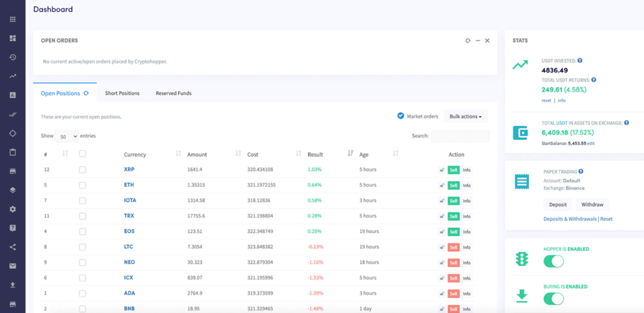Viewport: 644px width, 313px height.
Task: Click the share icon in sidebar
Action: [13, 247]
